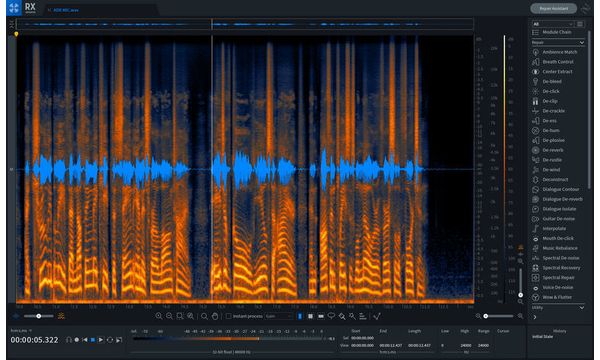The image size is (600, 360).
Task: Zoom to selection
Action: (x=180, y=316)
